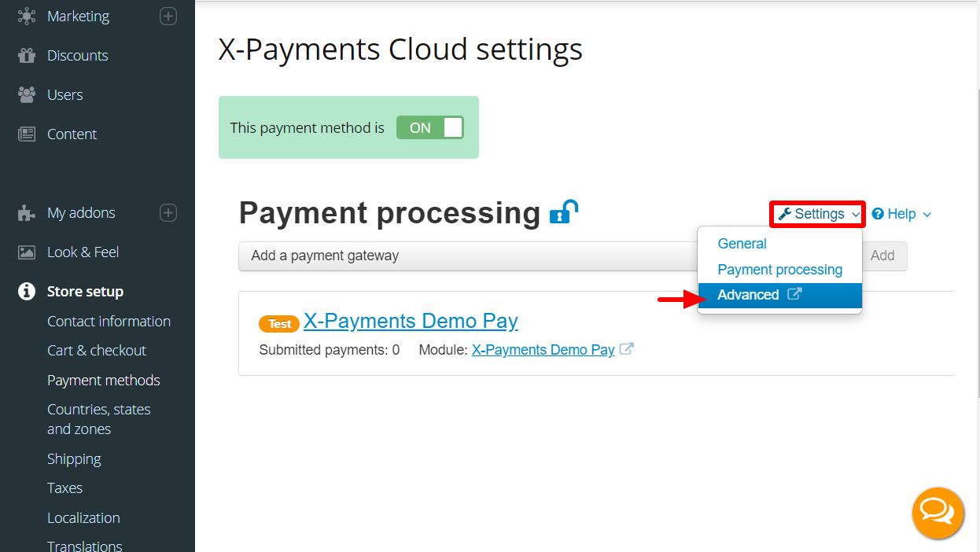Open Discounts in the sidebar
Screen dimensions: 980x552
(x=77, y=55)
